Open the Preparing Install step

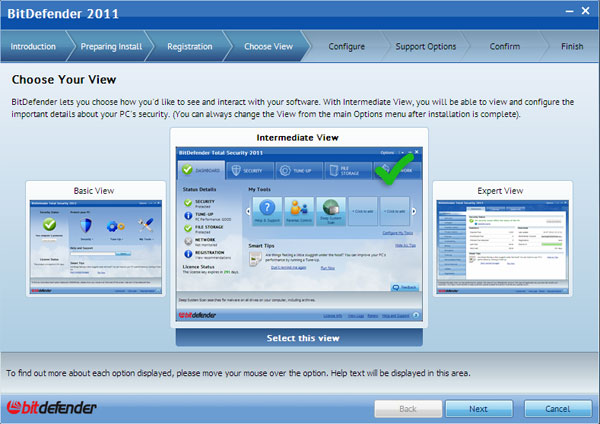click(x=111, y=46)
